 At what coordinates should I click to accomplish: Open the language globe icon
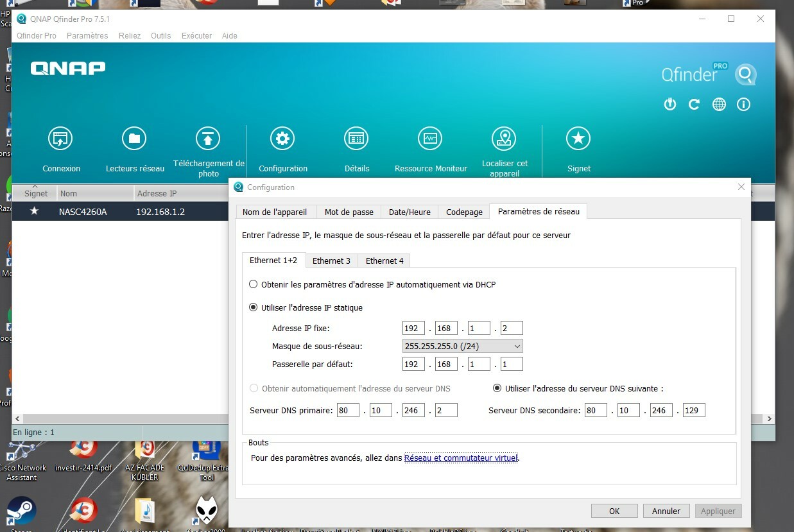tap(719, 104)
